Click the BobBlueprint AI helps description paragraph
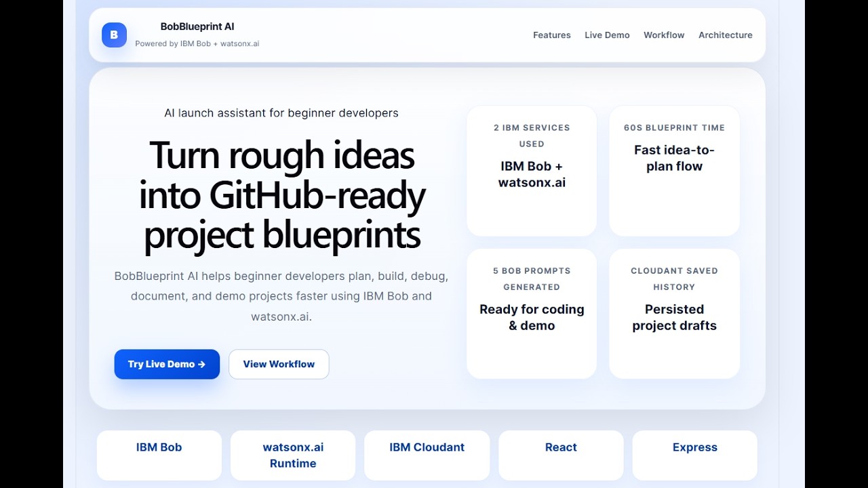Image resolution: width=868 pixels, height=488 pixels. pyautogui.click(x=281, y=296)
